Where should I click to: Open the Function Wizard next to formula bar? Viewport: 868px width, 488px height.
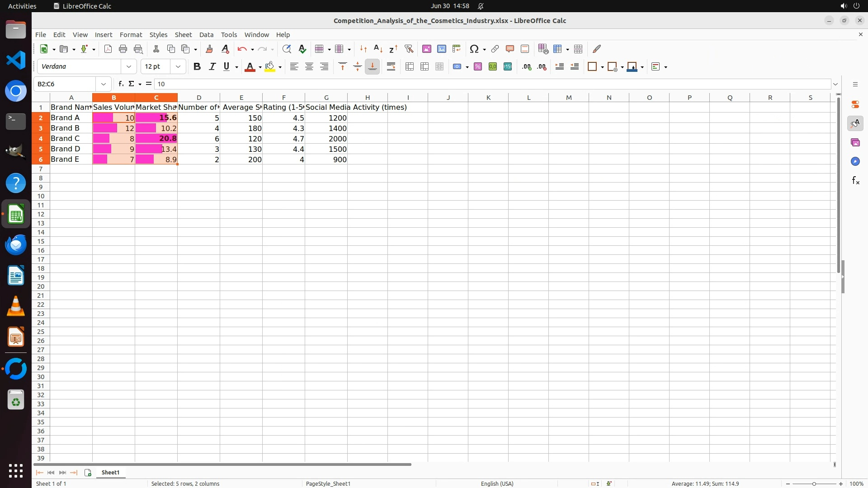point(121,84)
